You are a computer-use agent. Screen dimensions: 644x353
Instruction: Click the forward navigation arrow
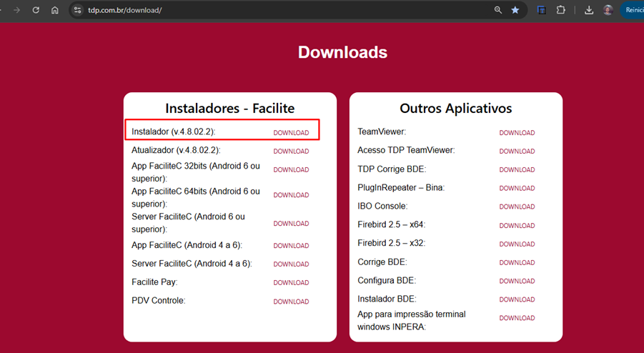pos(17,10)
